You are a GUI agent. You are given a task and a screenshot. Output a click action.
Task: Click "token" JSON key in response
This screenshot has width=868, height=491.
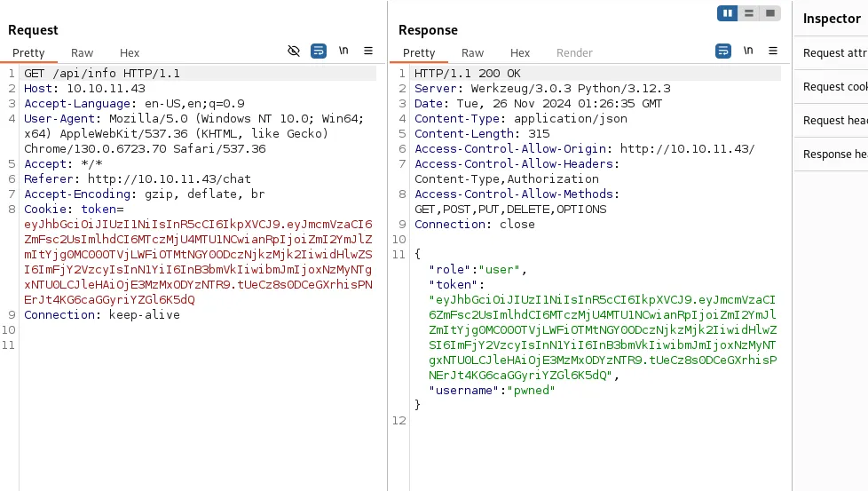click(x=453, y=284)
